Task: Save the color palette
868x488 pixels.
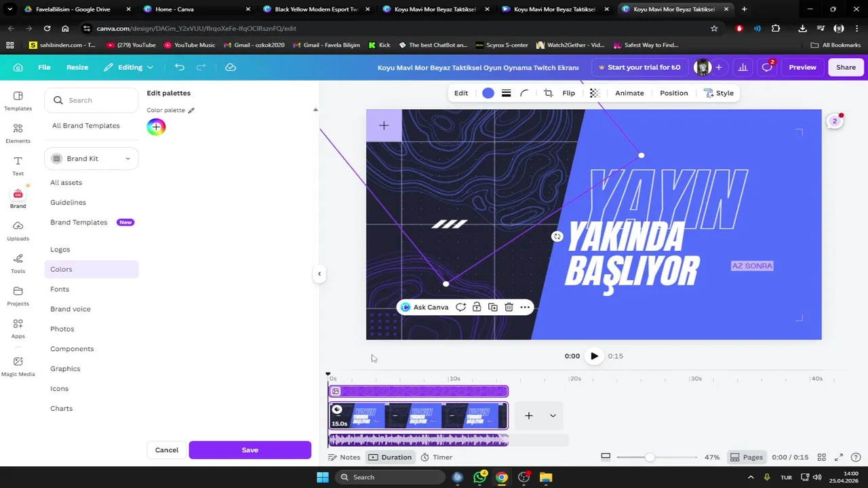Action: tap(250, 450)
